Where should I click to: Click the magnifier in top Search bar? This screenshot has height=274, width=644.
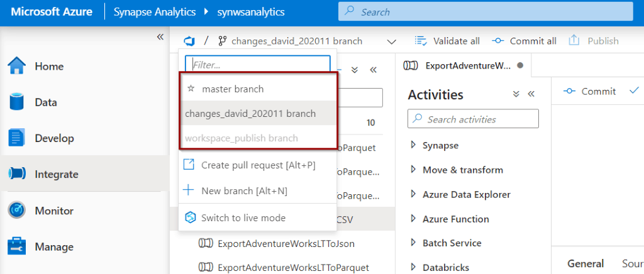(x=350, y=12)
